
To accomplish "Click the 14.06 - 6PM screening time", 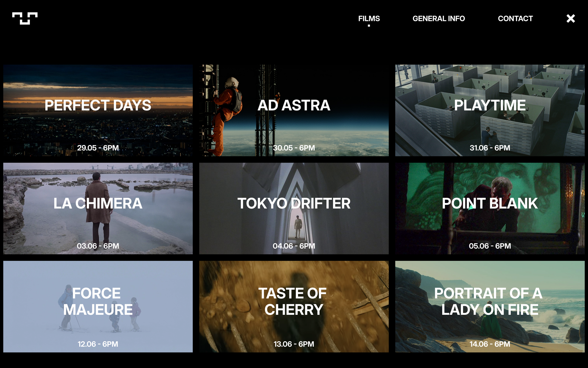I will pos(489,344).
